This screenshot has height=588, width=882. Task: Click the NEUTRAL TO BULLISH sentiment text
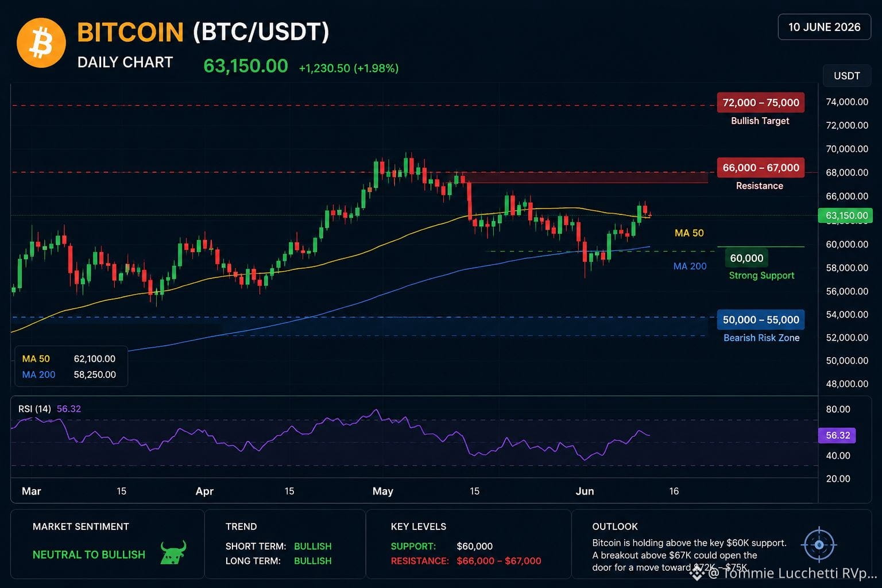[x=89, y=555]
